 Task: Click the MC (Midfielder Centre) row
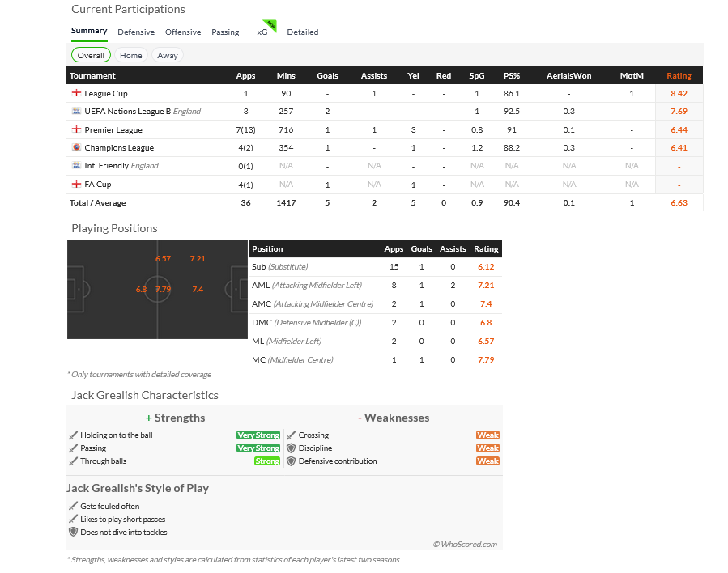[x=376, y=359]
